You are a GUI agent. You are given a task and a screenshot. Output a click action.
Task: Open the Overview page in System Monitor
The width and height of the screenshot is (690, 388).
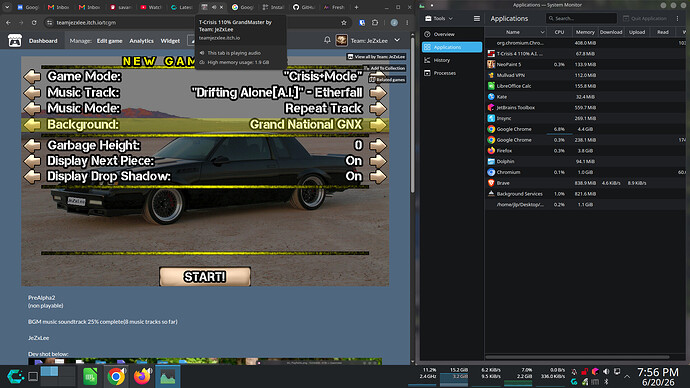point(452,34)
